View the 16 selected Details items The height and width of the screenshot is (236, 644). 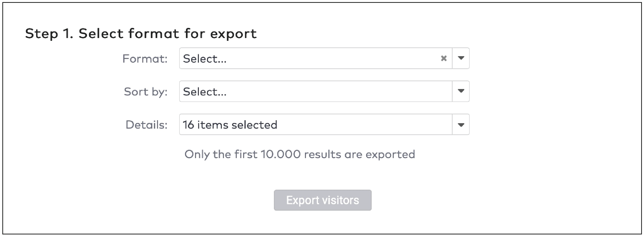coord(461,125)
